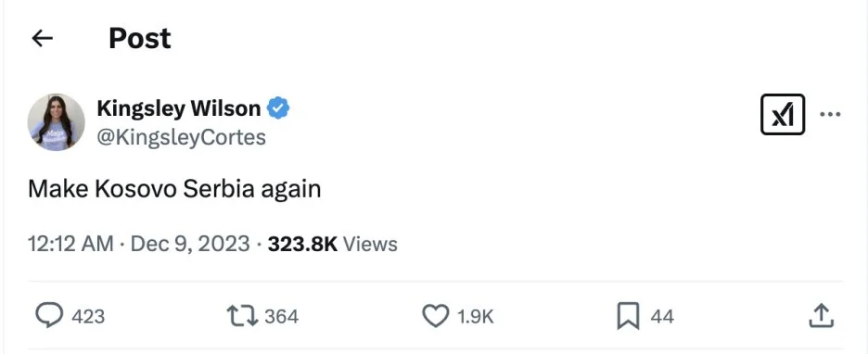Viewport: 868px width, 354px height.
Task: Open the @KingsleyCortes handle link
Action: click(182, 137)
